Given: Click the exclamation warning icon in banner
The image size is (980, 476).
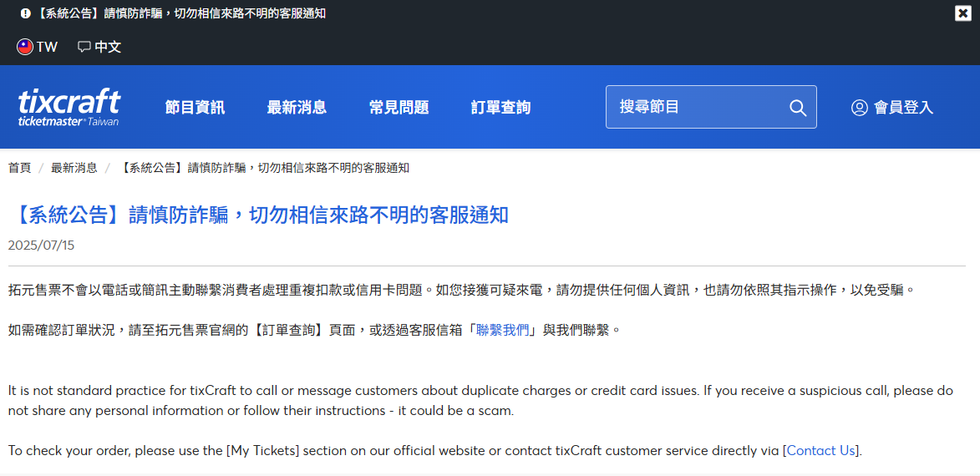Looking at the screenshot, I should 25,13.
